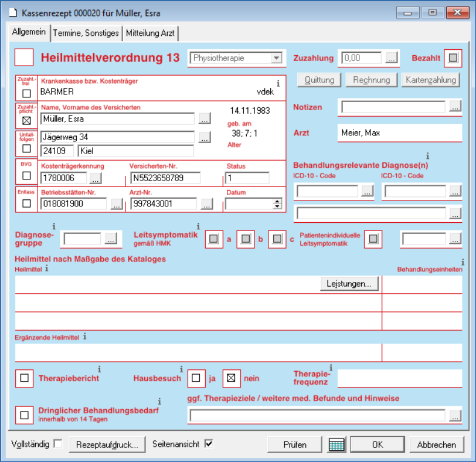Open browse button beside Kostenträgerkennung field
This screenshot has width=476, height=462.
[x=95, y=178]
